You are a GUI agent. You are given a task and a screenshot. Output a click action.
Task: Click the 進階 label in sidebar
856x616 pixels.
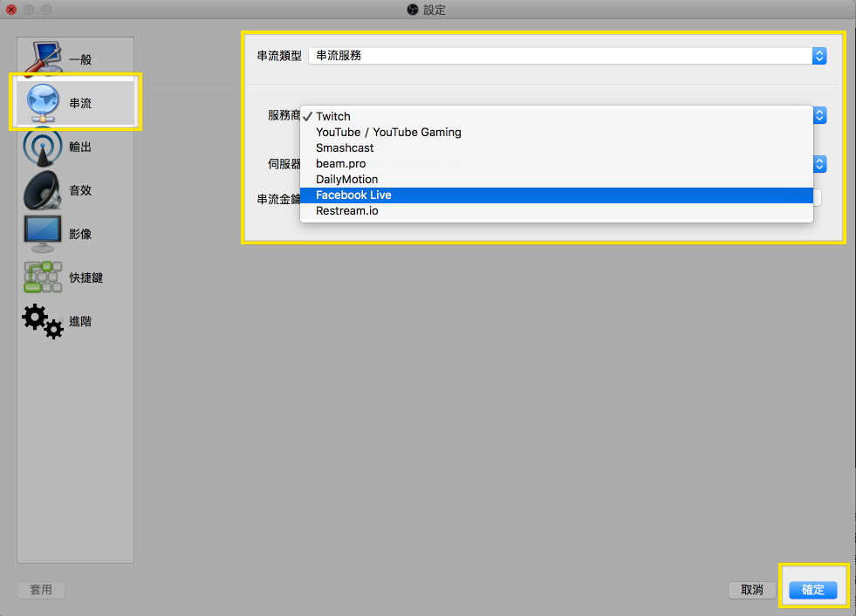80,322
